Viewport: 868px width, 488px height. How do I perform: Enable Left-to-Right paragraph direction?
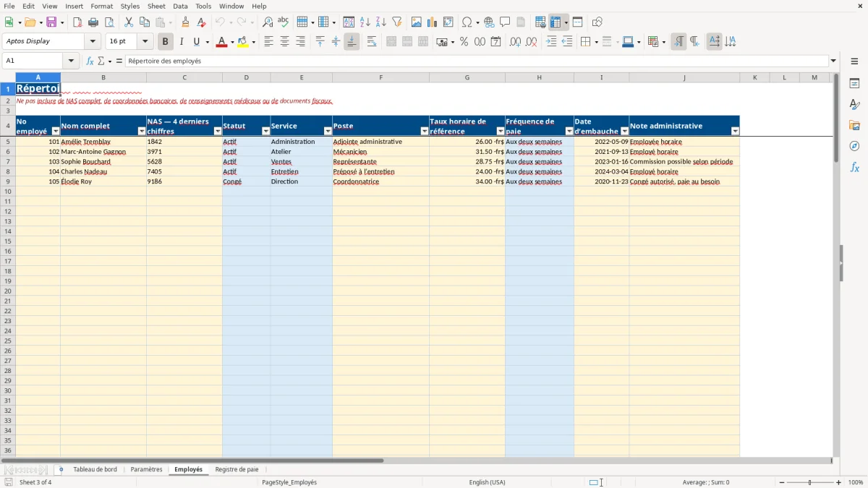coord(678,42)
